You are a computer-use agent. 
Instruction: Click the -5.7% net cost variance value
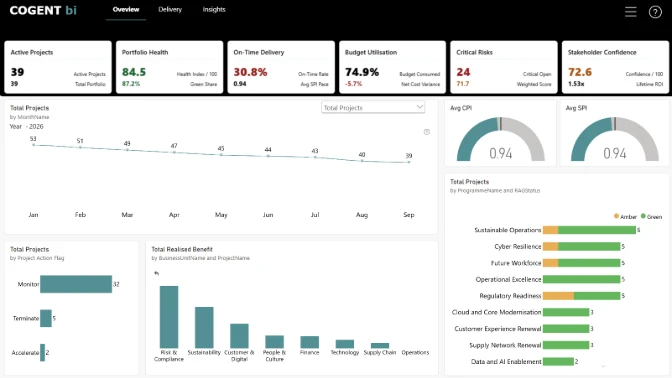354,84
